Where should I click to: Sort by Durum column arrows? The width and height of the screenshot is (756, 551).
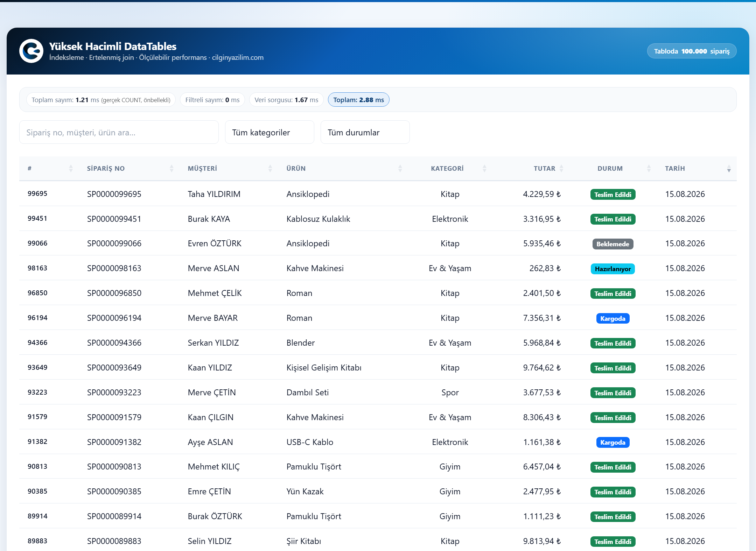point(649,169)
